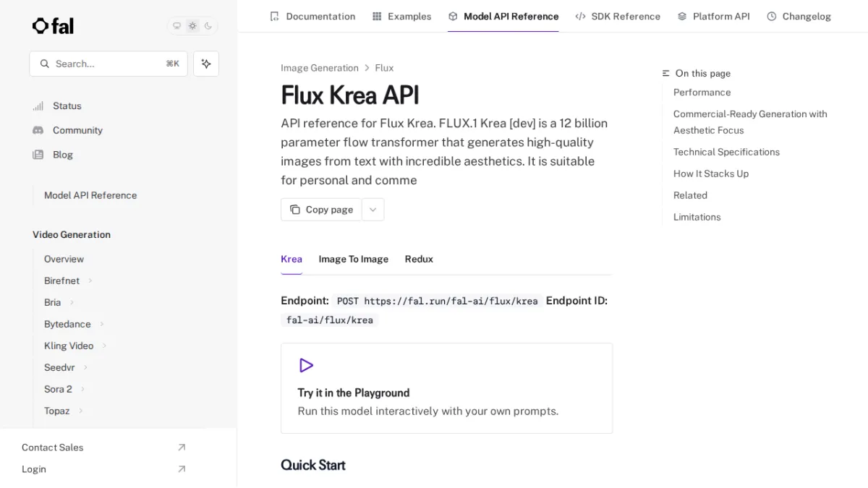
Task: Open the Blog link
Action: (63, 155)
